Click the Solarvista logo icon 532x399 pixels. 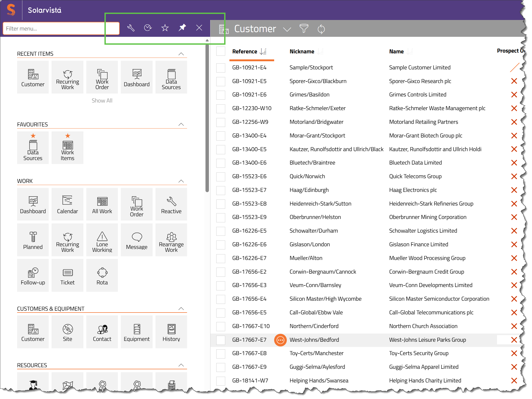(11, 10)
